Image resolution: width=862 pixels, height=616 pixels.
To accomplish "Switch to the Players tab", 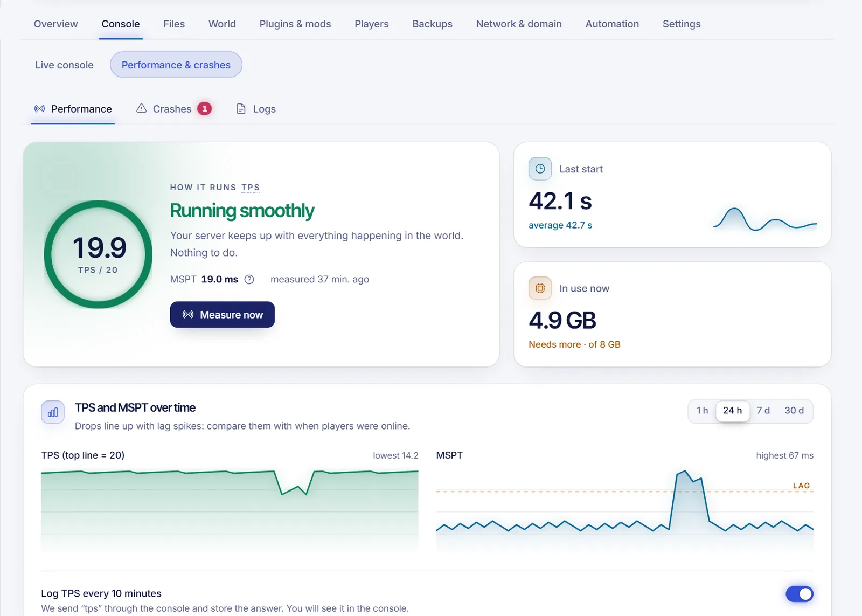I will click(371, 24).
